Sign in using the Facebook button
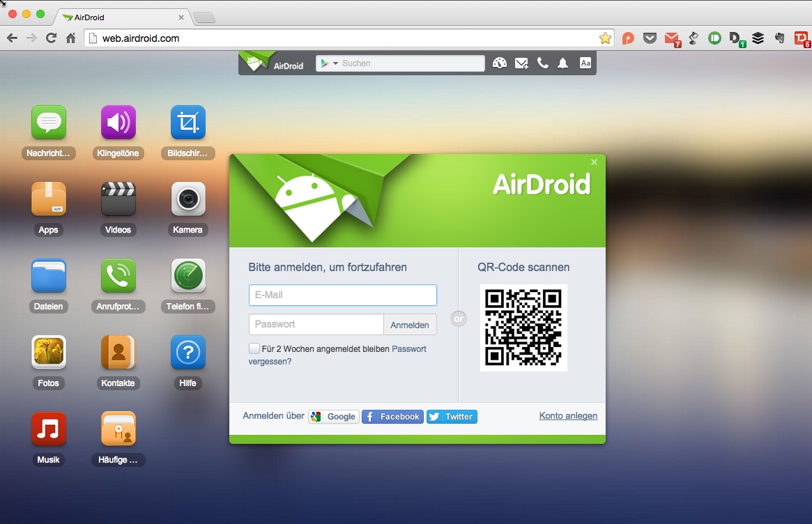This screenshot has height=524, width=812. (392, 417)
